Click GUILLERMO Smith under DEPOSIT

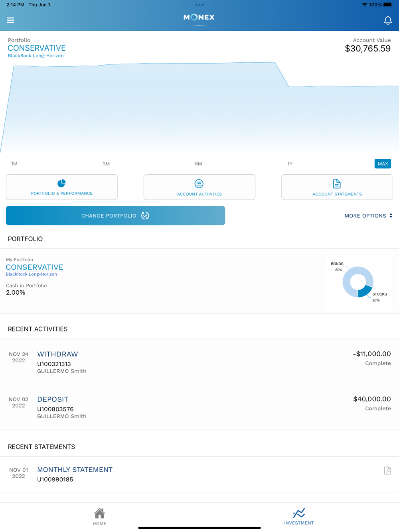pos(61,416)
